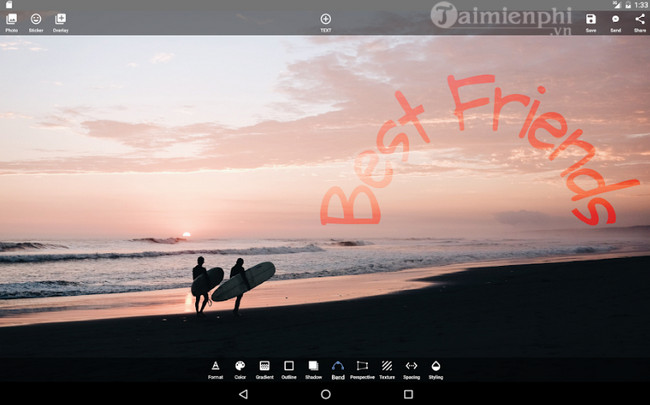
Task: Add a Sticker from the top bar
Action: click(x=36, y=19)
